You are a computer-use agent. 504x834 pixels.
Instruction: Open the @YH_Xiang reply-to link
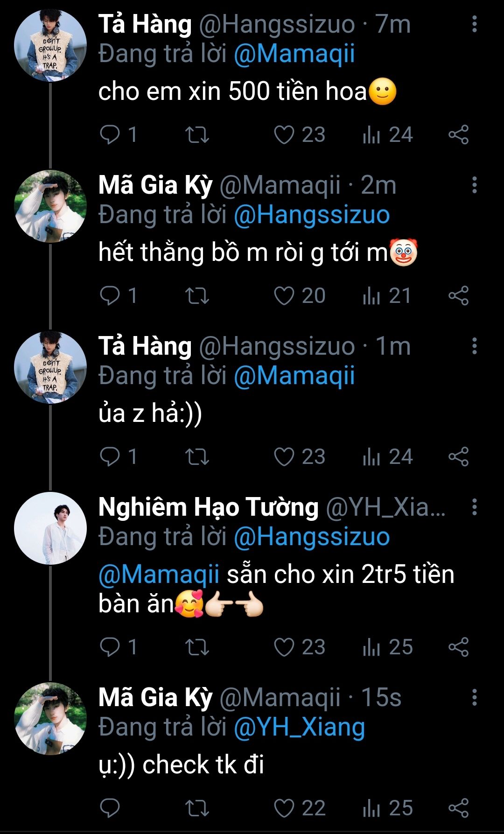pos(299,727)
